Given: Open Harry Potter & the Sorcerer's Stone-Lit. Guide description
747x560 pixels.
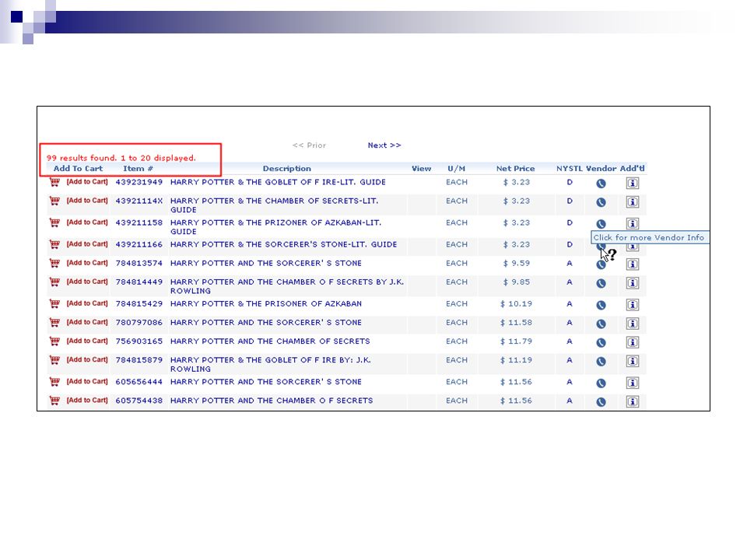Looking at the screenshot, I should click(x=283, y=244).
